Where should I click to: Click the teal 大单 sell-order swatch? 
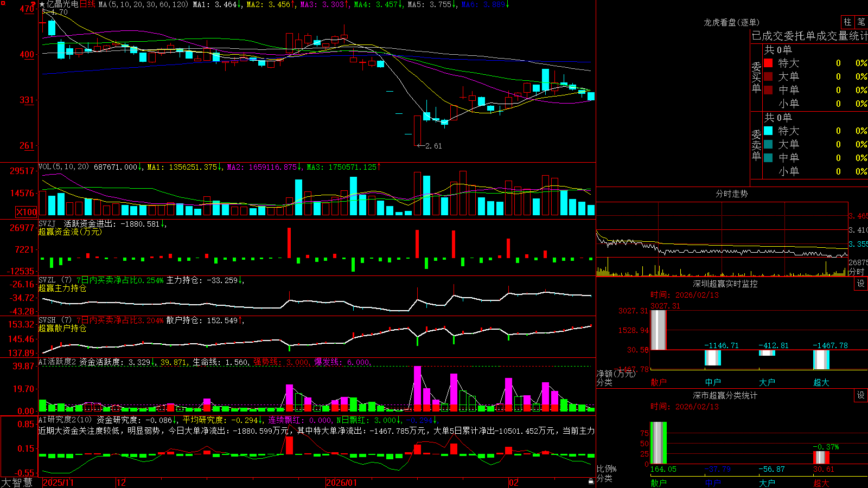click(768, 144)
